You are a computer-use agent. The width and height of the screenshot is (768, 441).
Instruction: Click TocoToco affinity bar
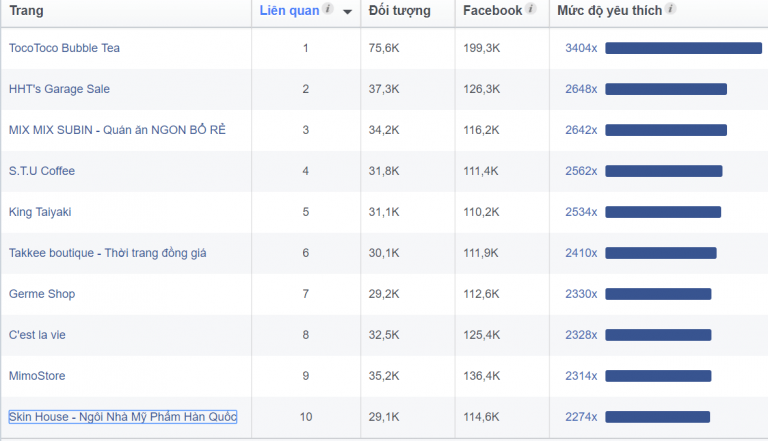tap(683, 48)
